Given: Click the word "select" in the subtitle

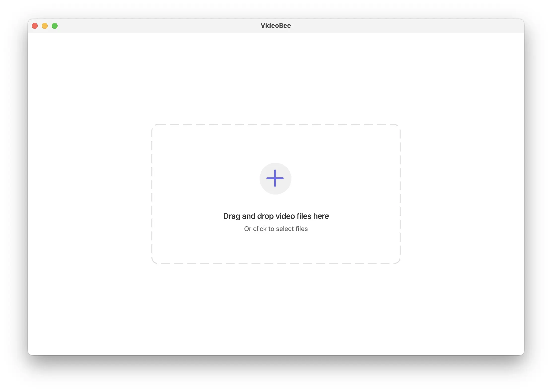Looking at the screenshot, I should pos(285,229).
